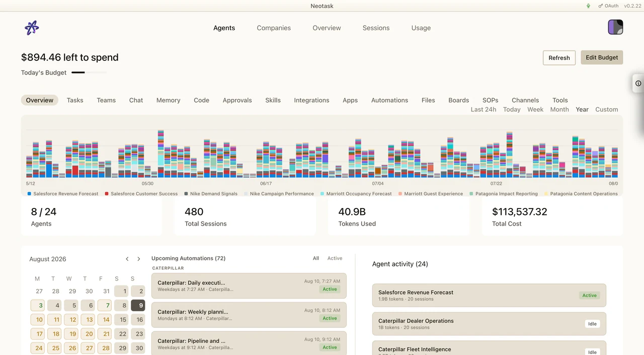Open the Agents navigation tab

pos(224,28)
